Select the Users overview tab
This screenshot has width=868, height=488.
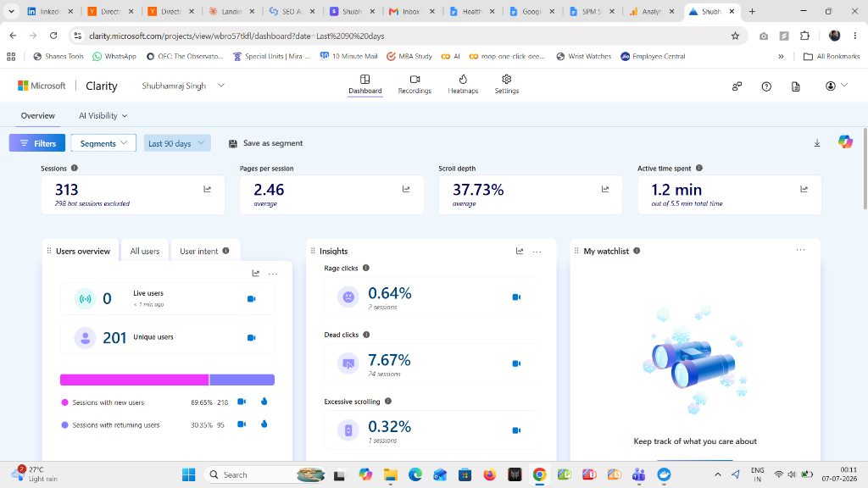82,251
